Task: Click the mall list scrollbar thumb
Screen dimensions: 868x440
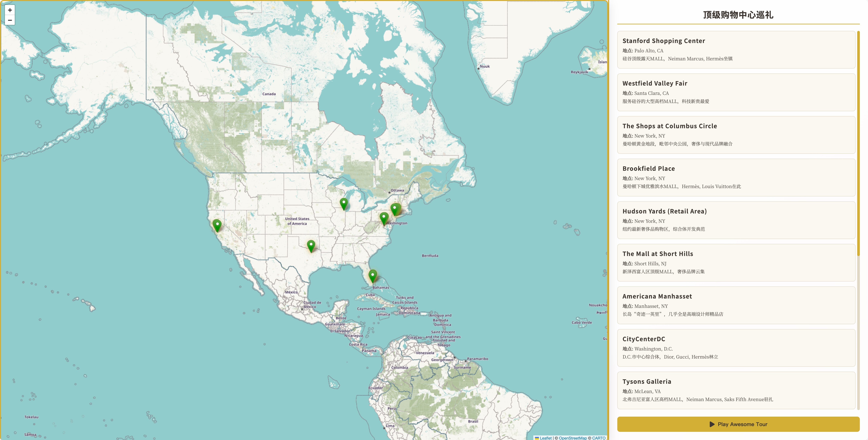Action: tap(859, 143)
